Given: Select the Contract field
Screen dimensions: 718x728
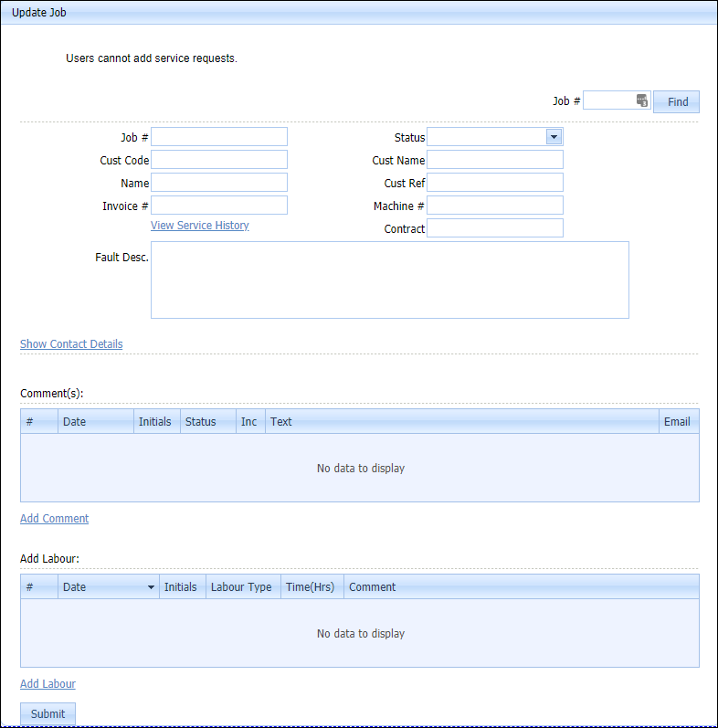Looking at the screenshot, I should 495,228.
